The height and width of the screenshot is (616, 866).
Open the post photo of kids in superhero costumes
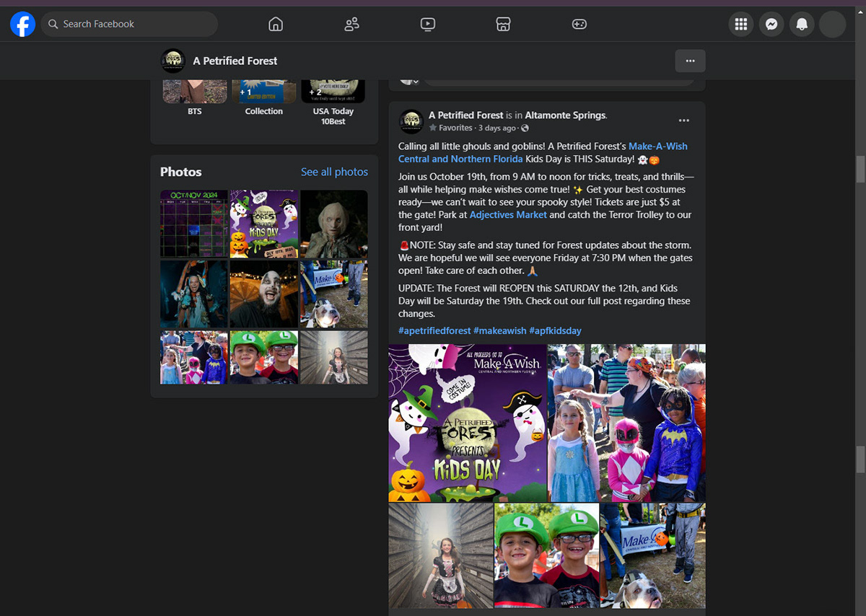point(626,423)
